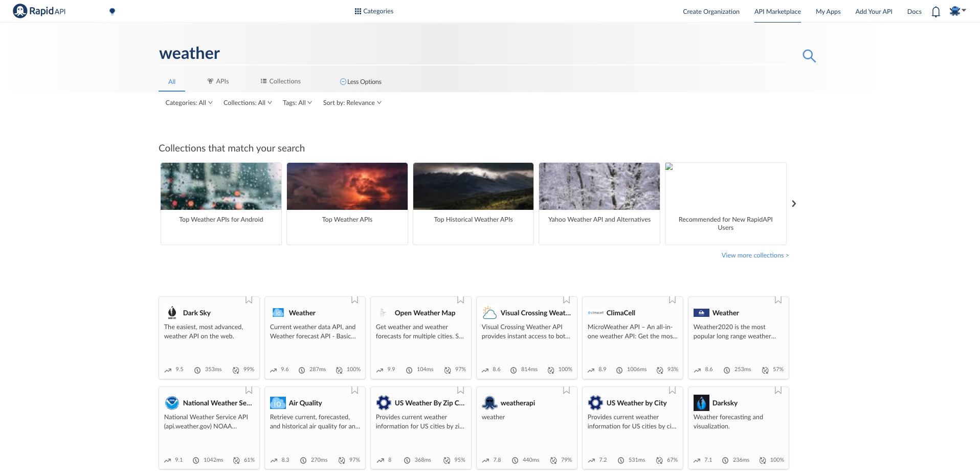Bookmark the weatherapi card
Viewport: 980px width, 474px height.
coord(566,390)
